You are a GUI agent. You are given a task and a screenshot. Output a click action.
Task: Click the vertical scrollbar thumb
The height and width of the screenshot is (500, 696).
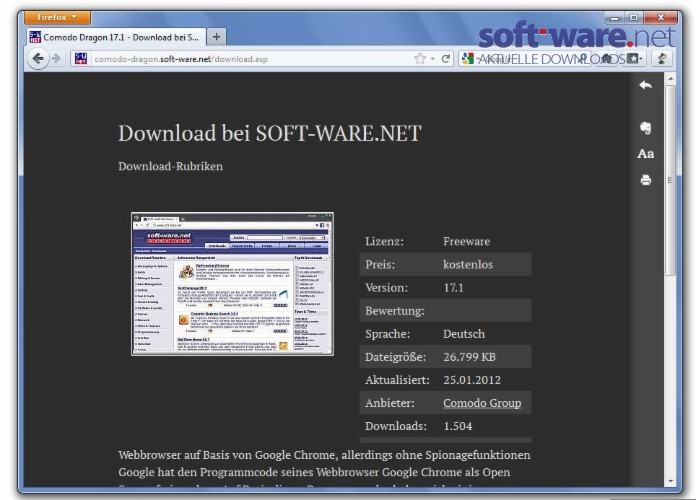[671, 180]
